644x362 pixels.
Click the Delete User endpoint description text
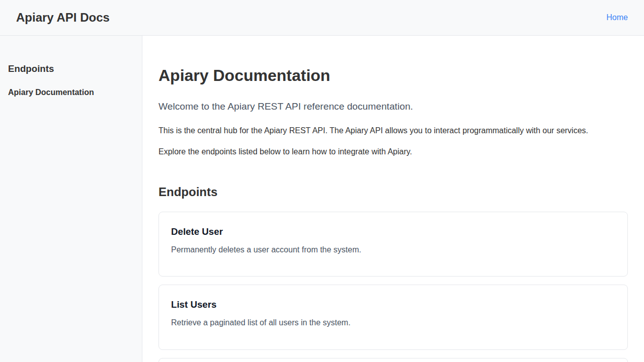(x=266, y=249)
